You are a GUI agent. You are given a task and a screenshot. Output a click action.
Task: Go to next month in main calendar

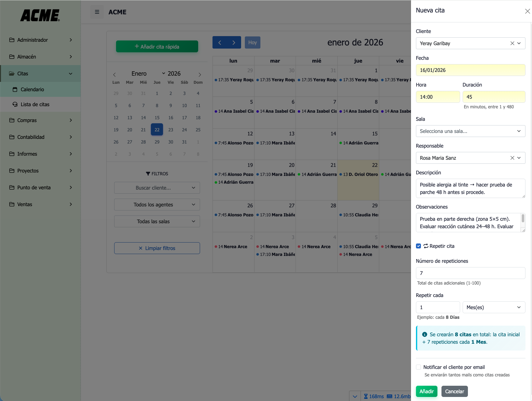click(x=234, y=43)
